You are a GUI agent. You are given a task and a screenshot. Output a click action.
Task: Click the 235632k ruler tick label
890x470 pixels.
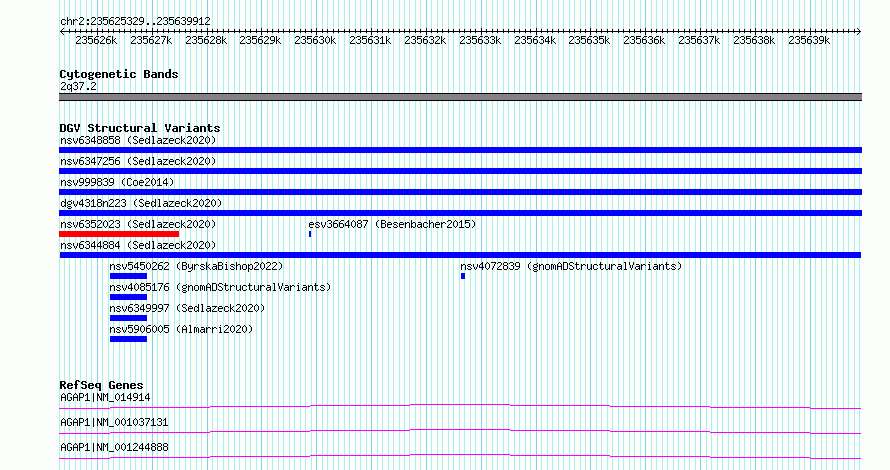(x=425, y=40)
